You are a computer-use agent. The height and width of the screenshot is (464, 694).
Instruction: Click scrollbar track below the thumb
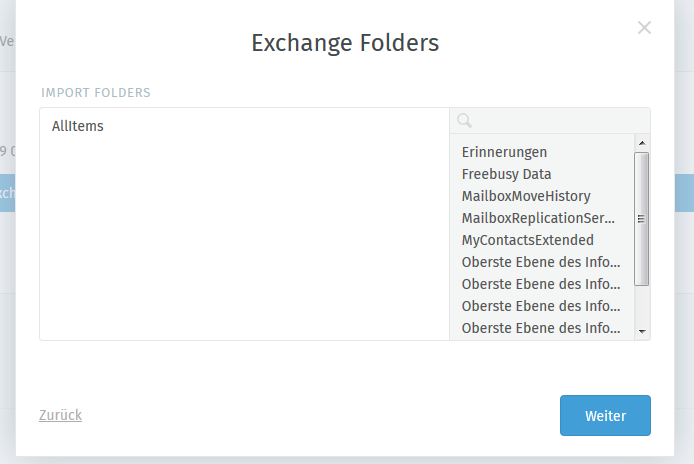642,305
